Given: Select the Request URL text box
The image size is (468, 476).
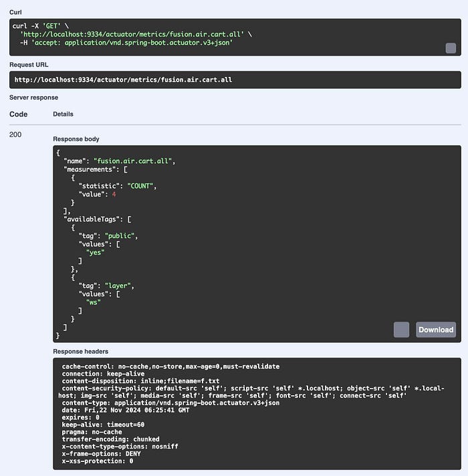Looking at the screenshot, I should (235, 80).
